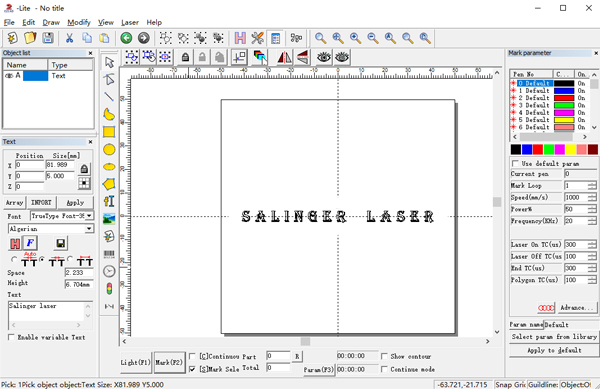Select the Node edit tool
This screenshot has height=389, width=600.
(109, 80)
